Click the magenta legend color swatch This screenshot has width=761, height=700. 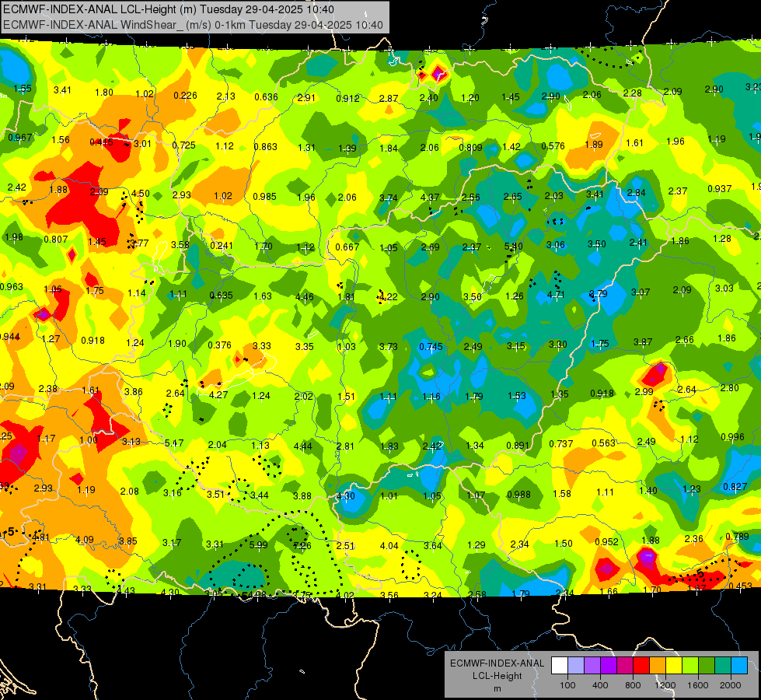point(625,666)
